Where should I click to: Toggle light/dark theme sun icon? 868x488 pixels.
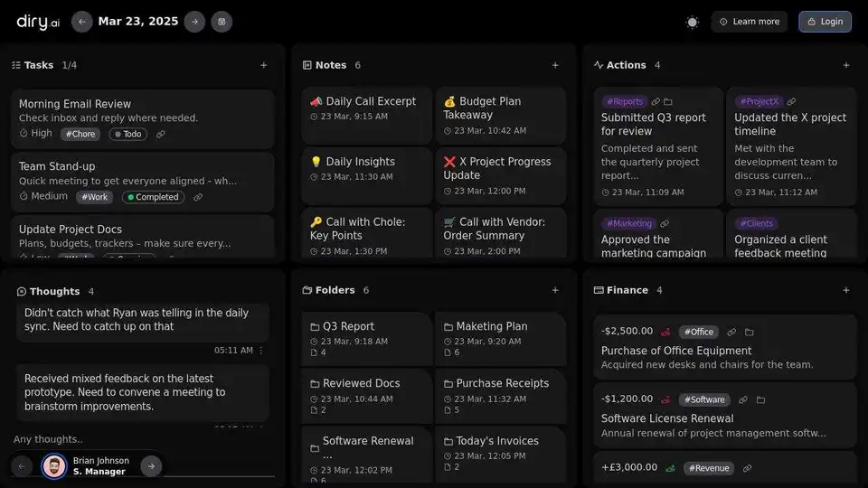[693, 22]
